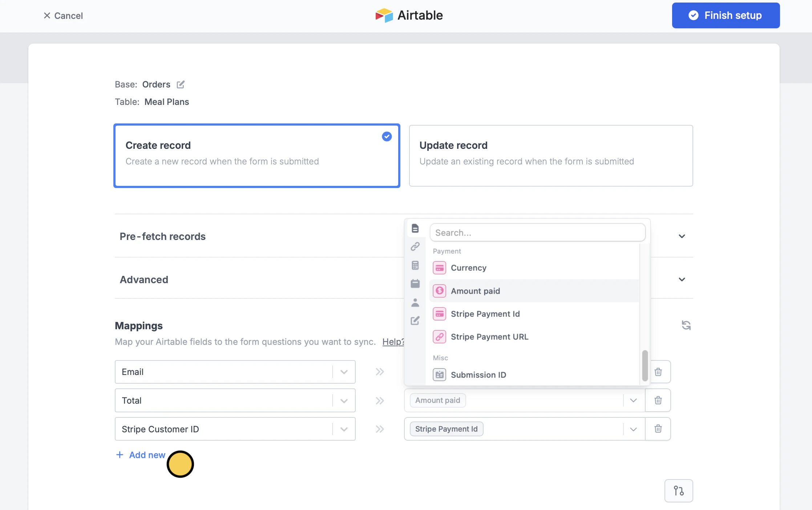The height and width of the screenshot is (510, 812).
Task: Select the Create record option card
Action: point(256,156)
